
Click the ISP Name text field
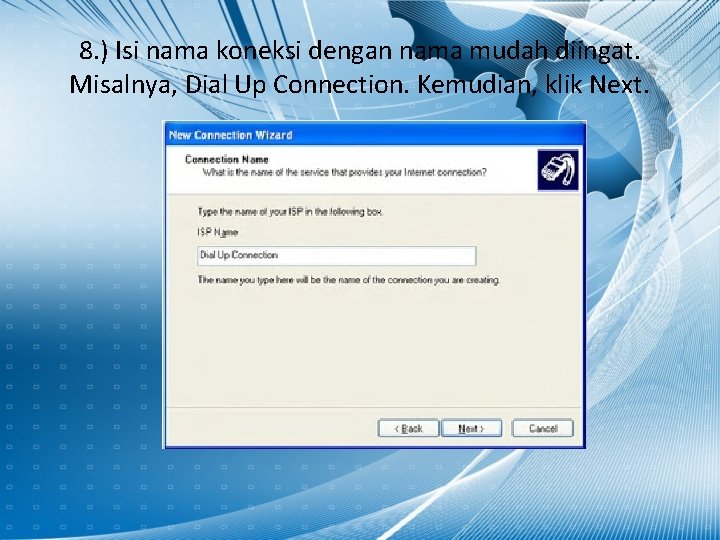click(x=337, y=256)
